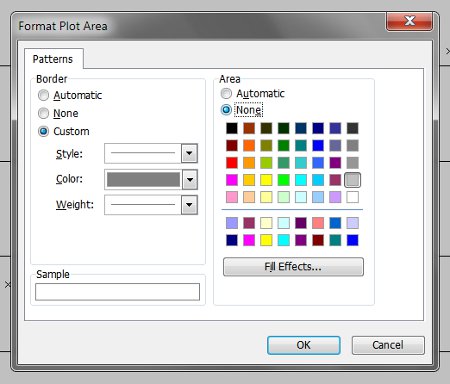
Task: Close the Format Plot Area dialog
Action: point(409,21)
